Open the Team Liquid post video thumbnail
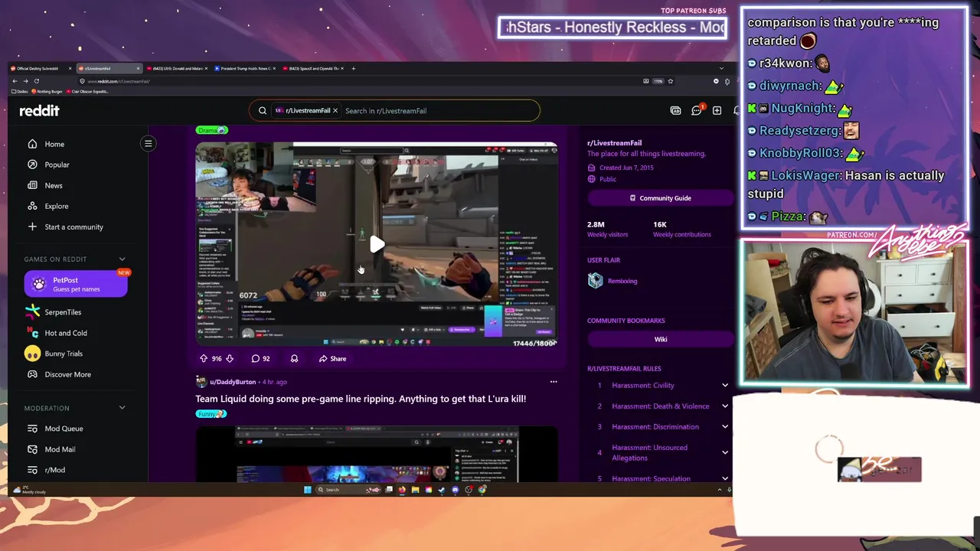 (376, 455)
